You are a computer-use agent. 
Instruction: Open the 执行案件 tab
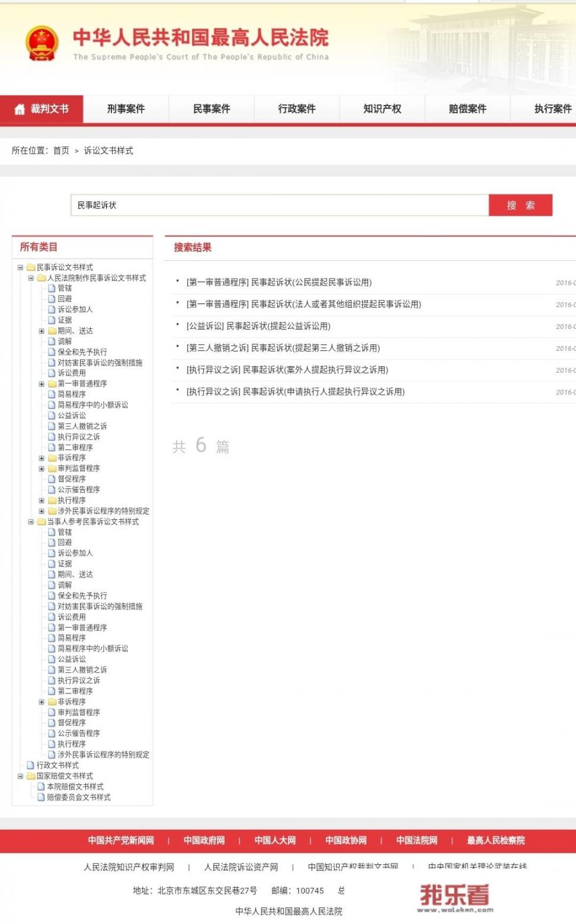coord(543,109)
